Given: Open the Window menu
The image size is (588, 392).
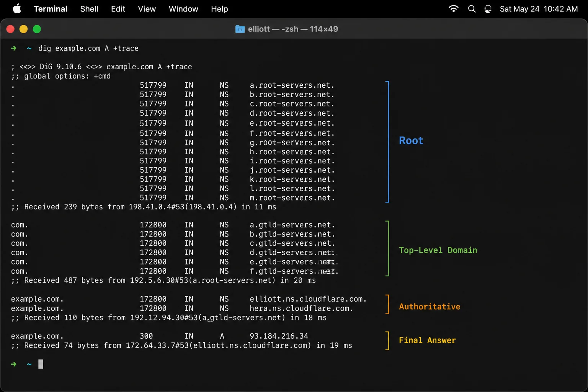Looking at the screenshot, I should pyautogui.click(x=183, y=9).
